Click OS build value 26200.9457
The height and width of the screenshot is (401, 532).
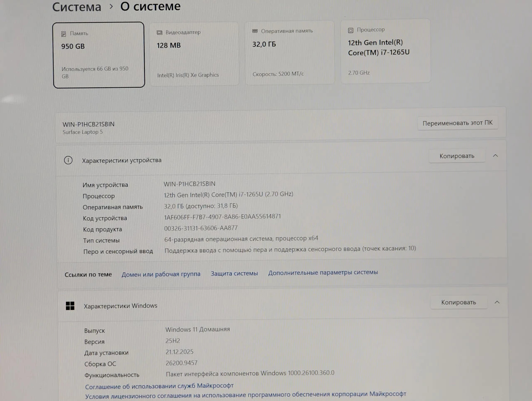(x=182, y=363)
